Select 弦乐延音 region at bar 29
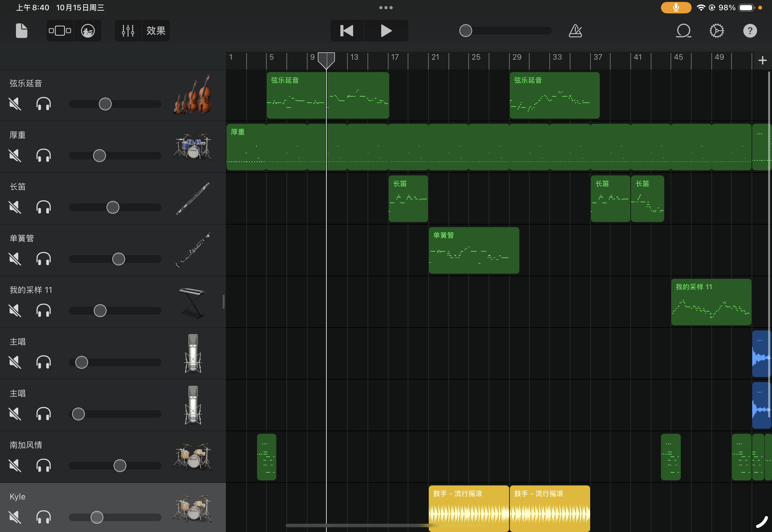This screenshot has height=532, width=772. point(555,95)
